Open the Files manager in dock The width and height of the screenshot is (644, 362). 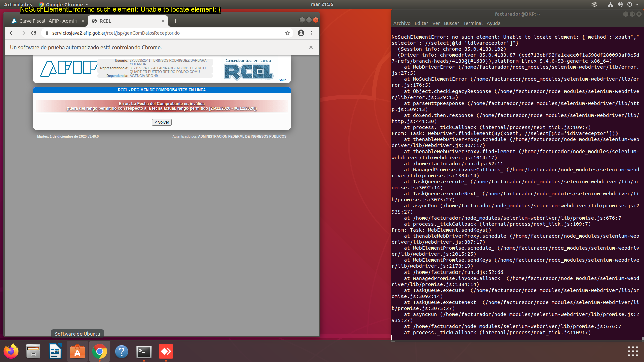33,351
